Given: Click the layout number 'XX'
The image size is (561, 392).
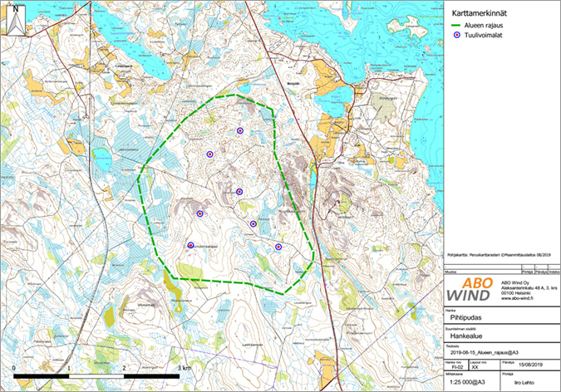Looking at the screenshot, I should (x=475, y=367).
